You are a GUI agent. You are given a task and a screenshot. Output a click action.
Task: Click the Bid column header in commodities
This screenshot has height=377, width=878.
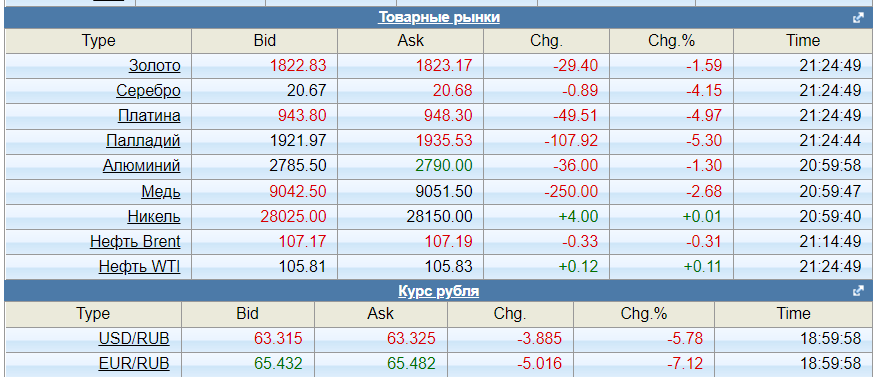265,41
